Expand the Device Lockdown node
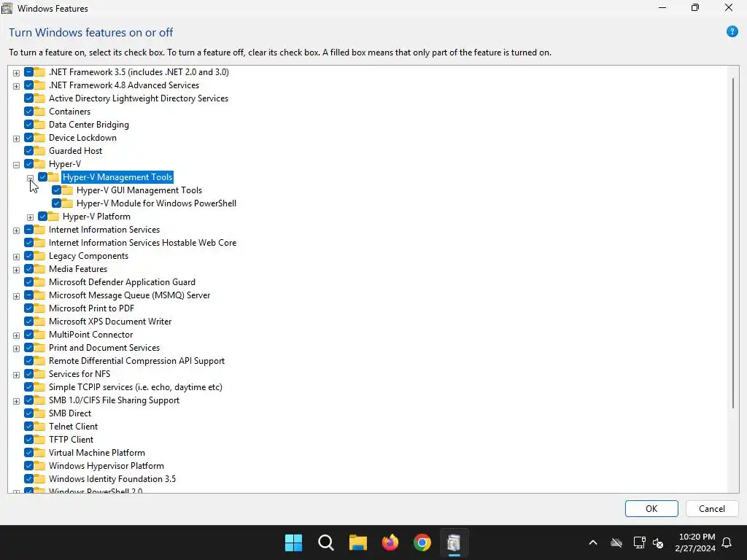 point(16,139)
